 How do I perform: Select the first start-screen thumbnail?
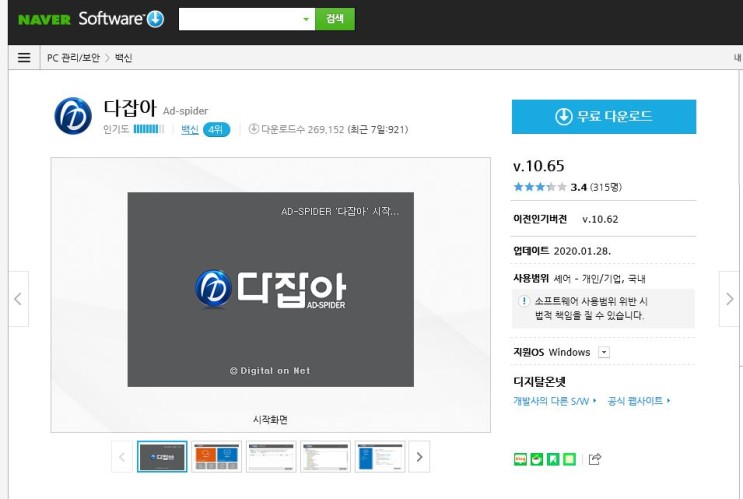[x=162, y=457]
